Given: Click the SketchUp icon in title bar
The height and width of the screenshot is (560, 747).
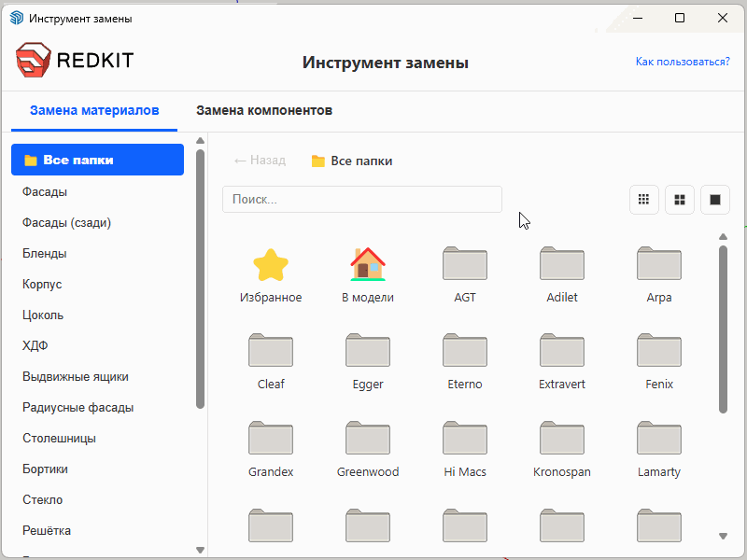Looking at the screenshot, I should coord(17,19).
